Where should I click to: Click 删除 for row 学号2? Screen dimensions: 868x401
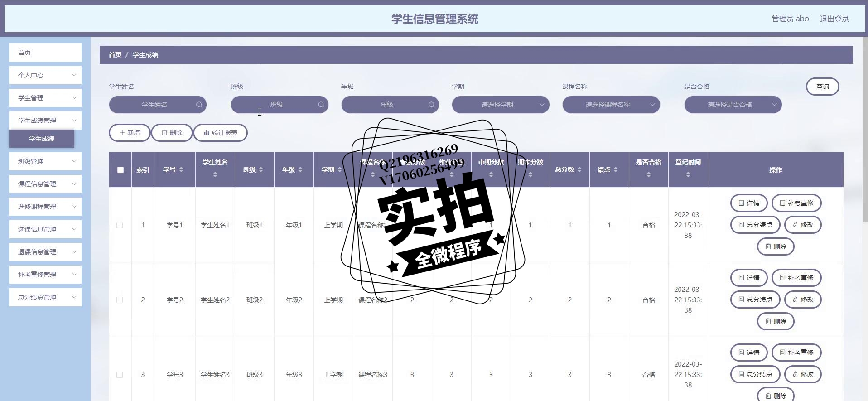[776, 321]
